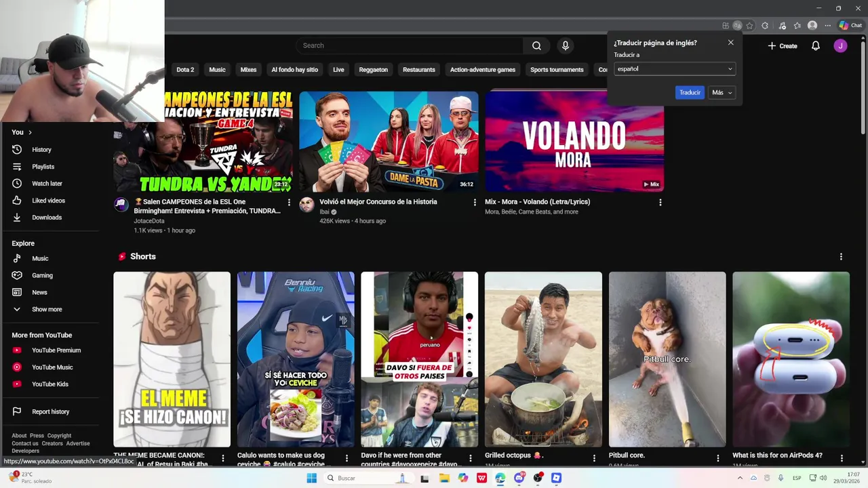Open the Pitbull core short
Image resolution: width=868 pixels, height=488 pixels.
[667, 359]
